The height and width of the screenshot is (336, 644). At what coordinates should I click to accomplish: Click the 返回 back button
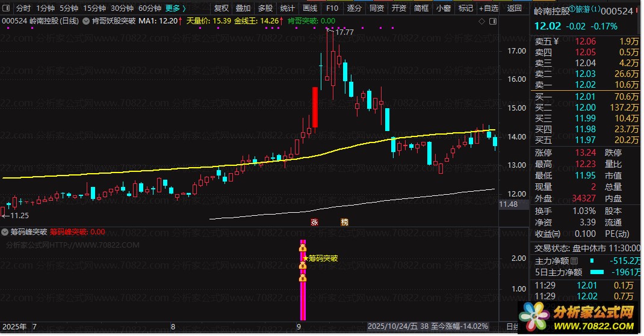click(x=514, y=8)
